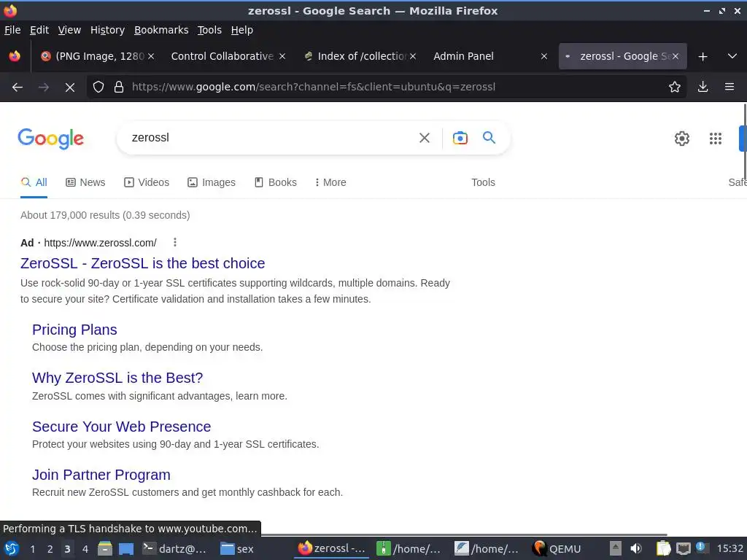Open the network monitor tray icon
This screenshot has width=747, height=560.
(683, 549)
